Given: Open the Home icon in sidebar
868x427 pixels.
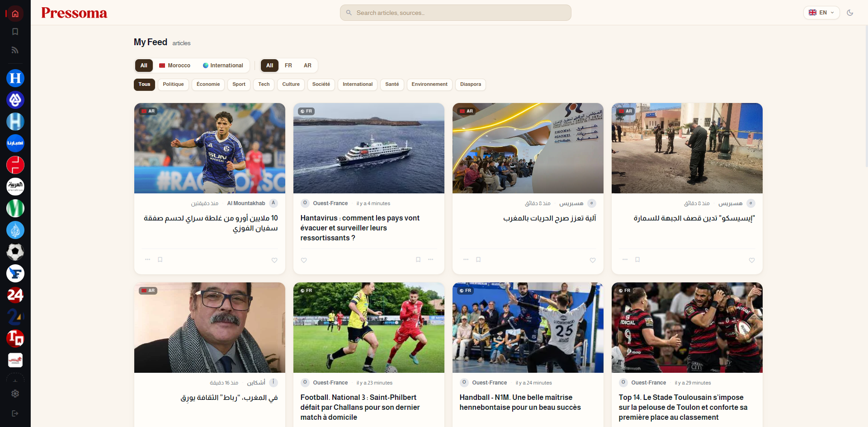Looking at the screenshot, I should (x=15, y=14).
